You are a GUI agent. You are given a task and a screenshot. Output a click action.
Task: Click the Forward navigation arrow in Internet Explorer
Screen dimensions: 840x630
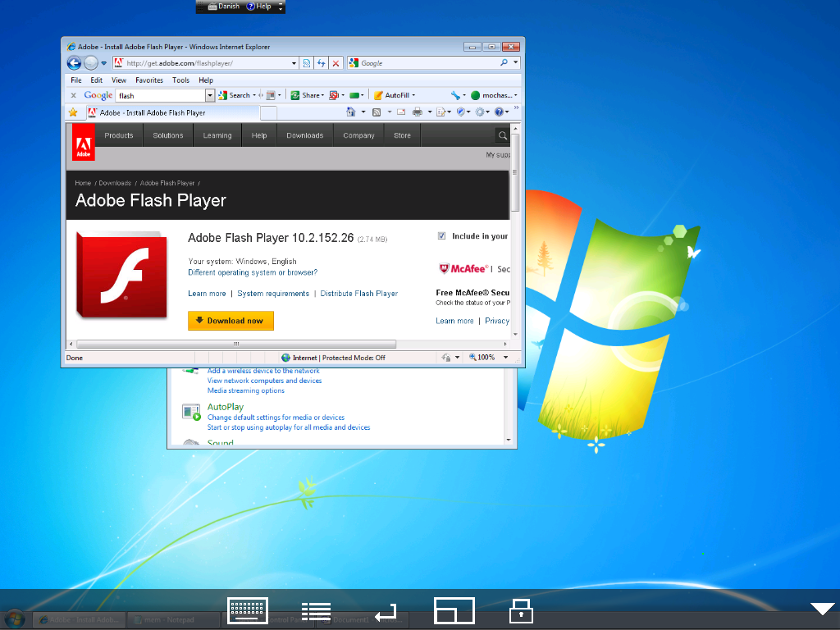(x=91, y=63)
